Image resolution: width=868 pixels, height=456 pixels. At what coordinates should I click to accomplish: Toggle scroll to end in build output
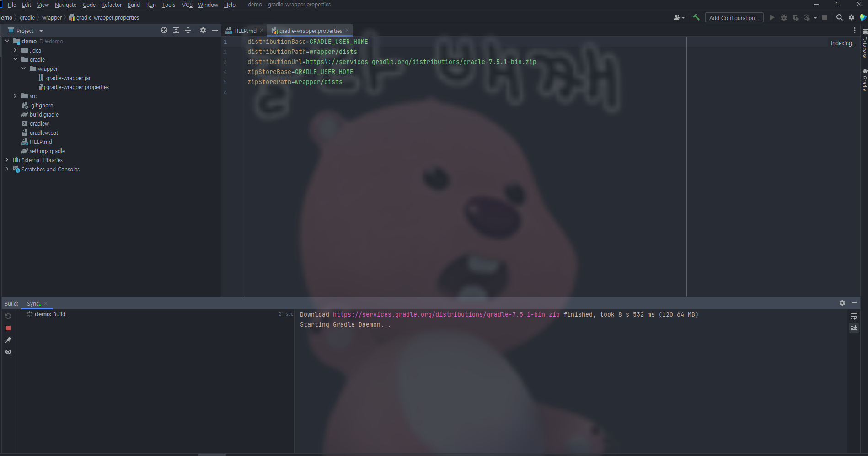pyautogui.click(x=854, y=328)
